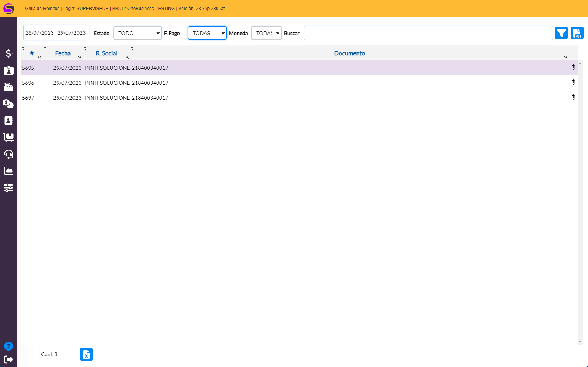Viewport: 588px width, 367px height.
Task: Sort by the R. Social column header
Action: pyautogui.click(x=106, y=53)
